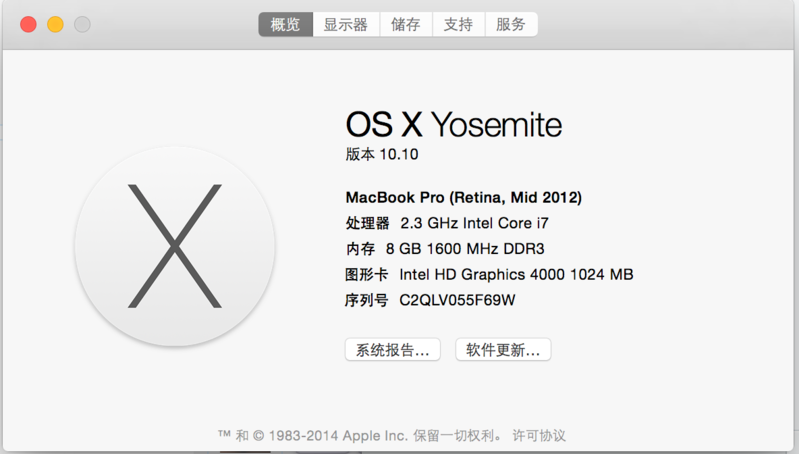Show the 服务 tab
Image resolution: width=799 pixels, height=454 pixels.
tap(511, 25)
